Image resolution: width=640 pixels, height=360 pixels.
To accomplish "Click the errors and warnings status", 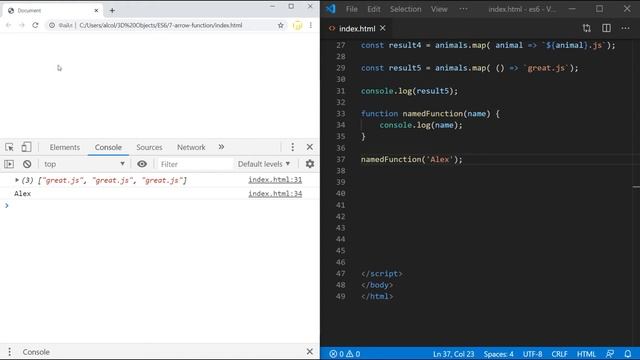I will point(345,354).
